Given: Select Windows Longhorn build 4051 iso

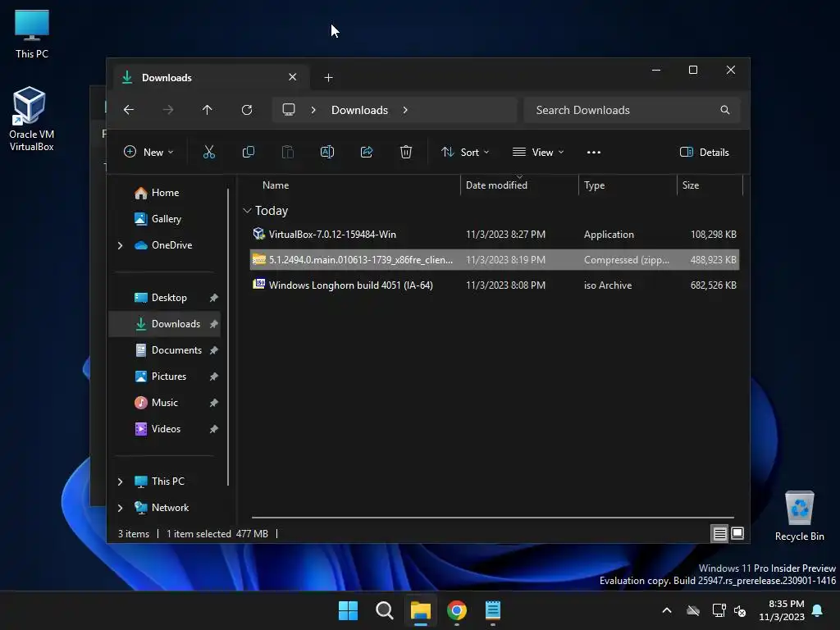Looking at the screenshot, I should [x=495, y=285].
